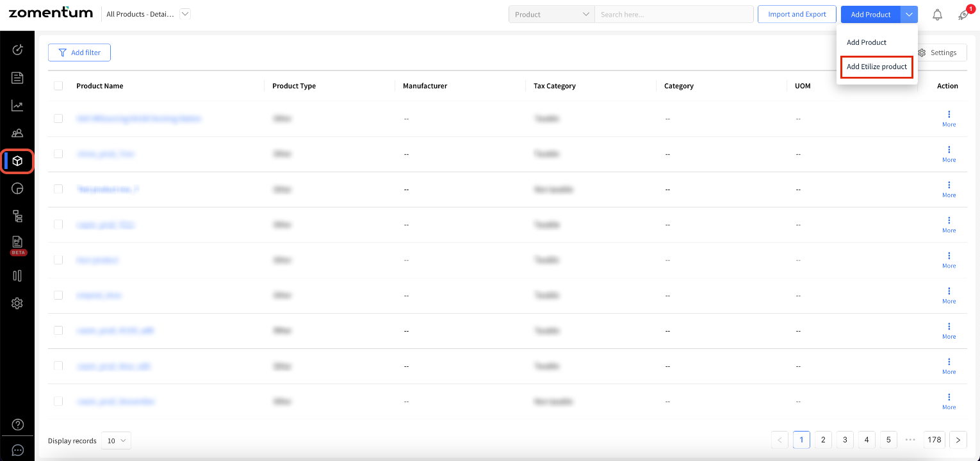Open the table Settings button
Viewport: 980px width, 461px height.
pos(938,53)
